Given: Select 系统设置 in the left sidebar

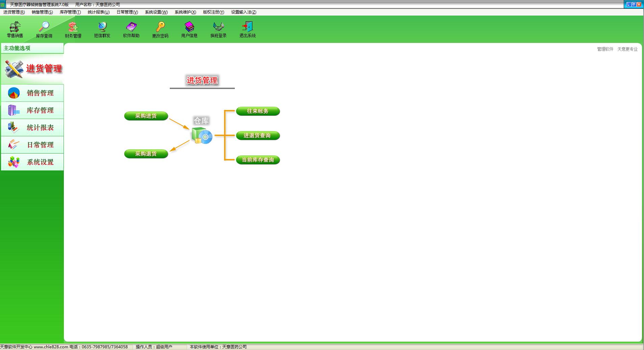Looking at the screenshot, I should tap(32, 162).
